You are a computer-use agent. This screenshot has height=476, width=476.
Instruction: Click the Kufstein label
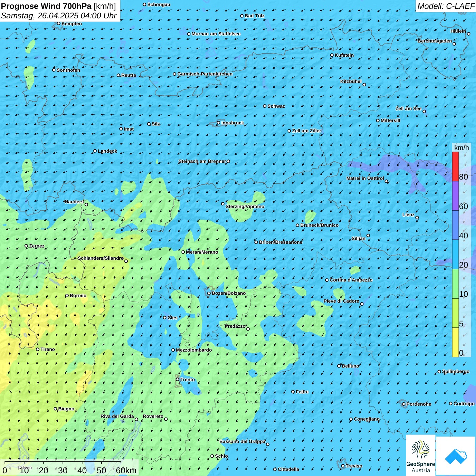pyautogui.click(x=344, y=55)
